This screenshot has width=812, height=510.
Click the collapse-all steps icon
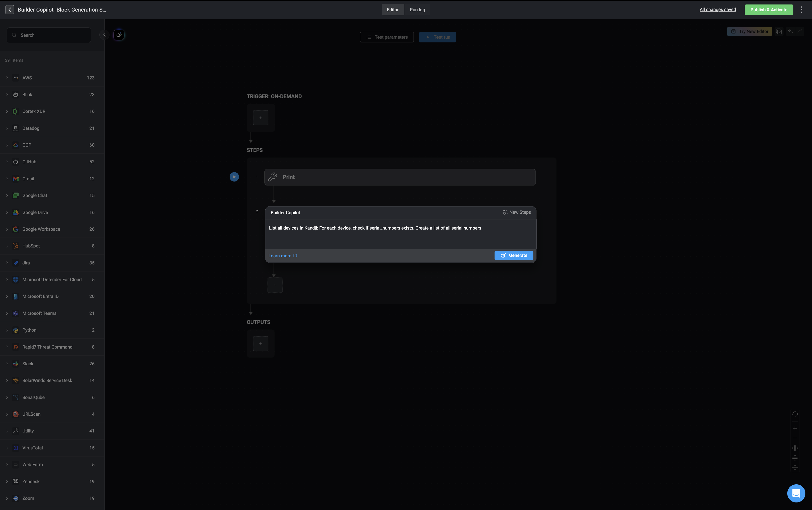[x=795, y=468]
